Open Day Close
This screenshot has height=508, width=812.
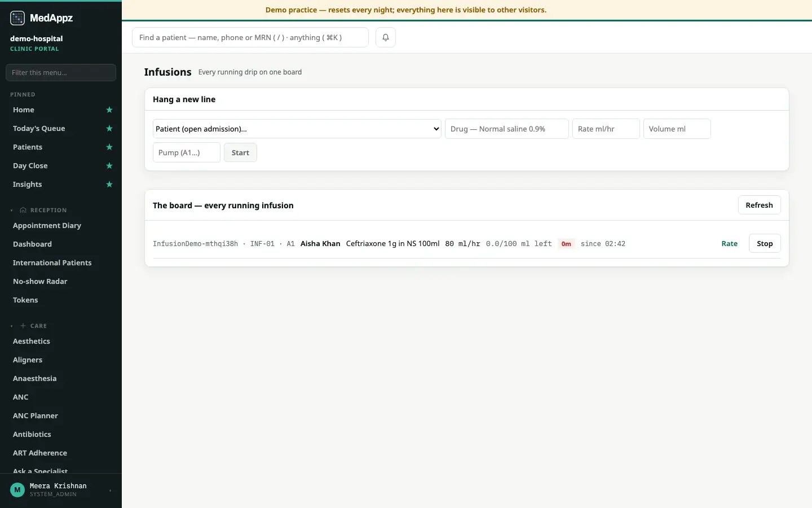point(30,166)
